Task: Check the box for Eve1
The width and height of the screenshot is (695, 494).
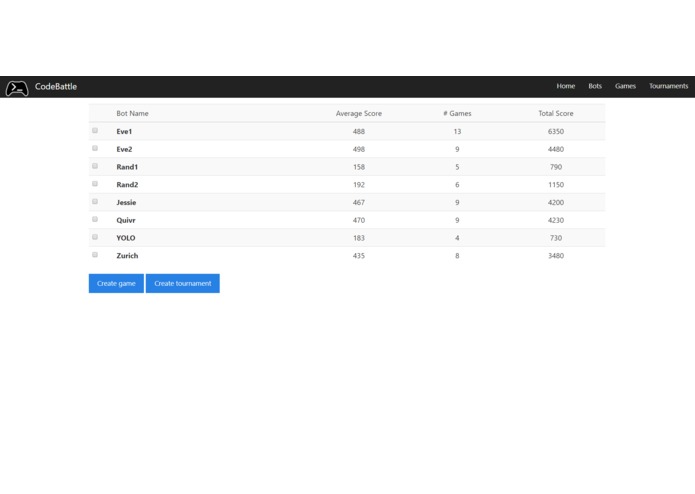Action: coord(95,130)
